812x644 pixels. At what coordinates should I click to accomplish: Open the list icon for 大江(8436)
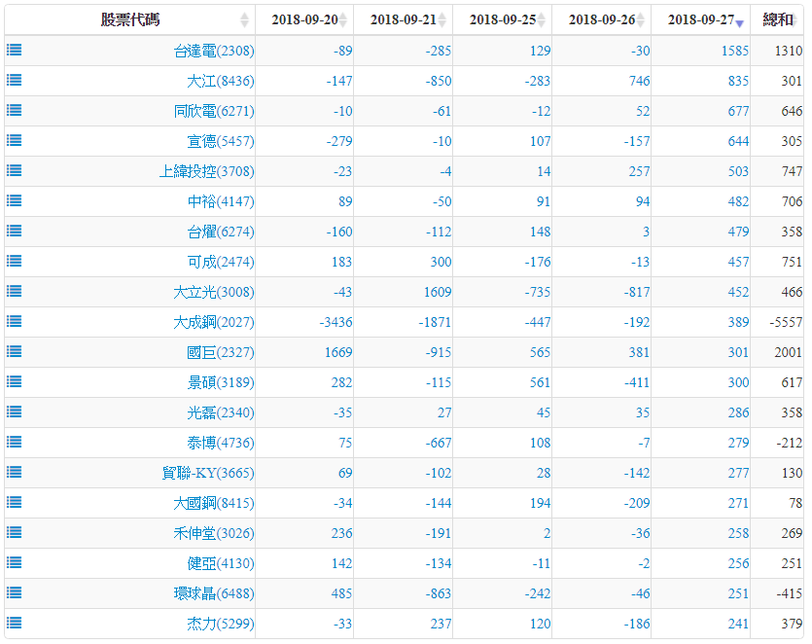(15, 81)
